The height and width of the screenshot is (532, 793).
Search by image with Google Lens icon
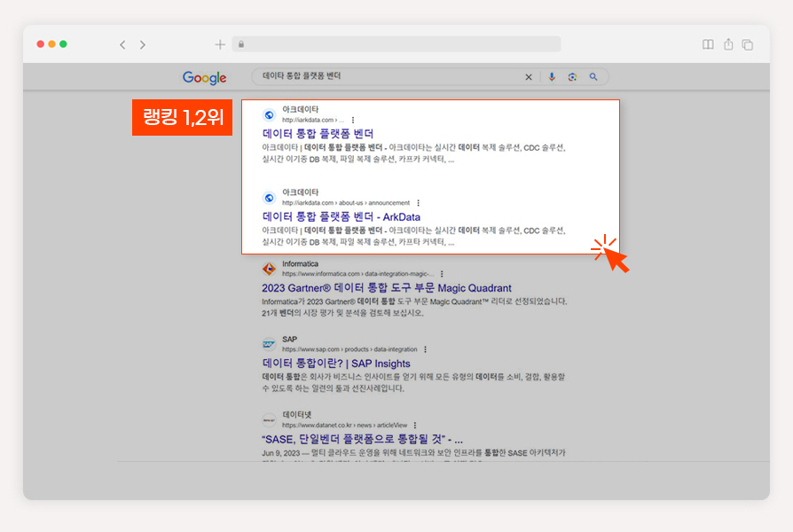pos(572,77)
